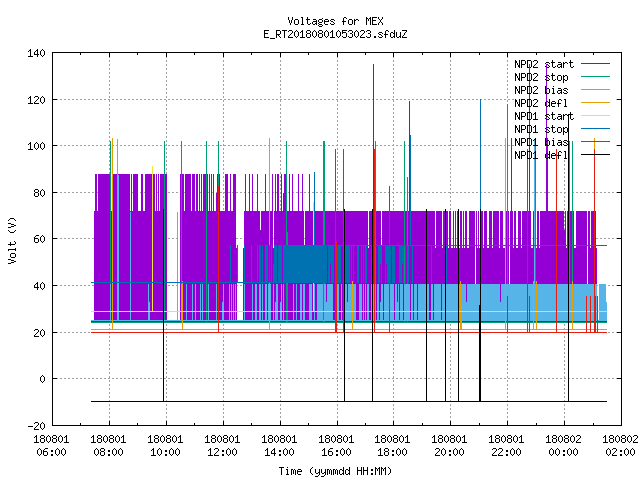Select the 'NPD2 stop' legend label
This screenshot has width=640, height=480.
(x=541, y=77)
